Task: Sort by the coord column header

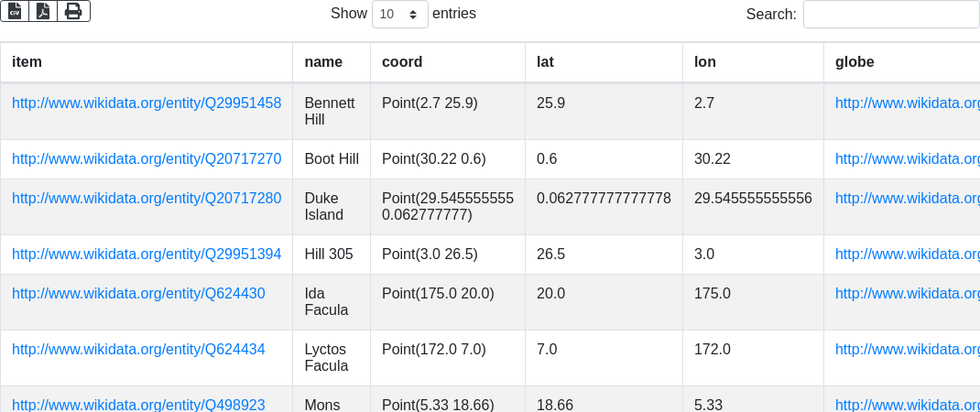Action: pyautogui.click(x=402, y=62)
